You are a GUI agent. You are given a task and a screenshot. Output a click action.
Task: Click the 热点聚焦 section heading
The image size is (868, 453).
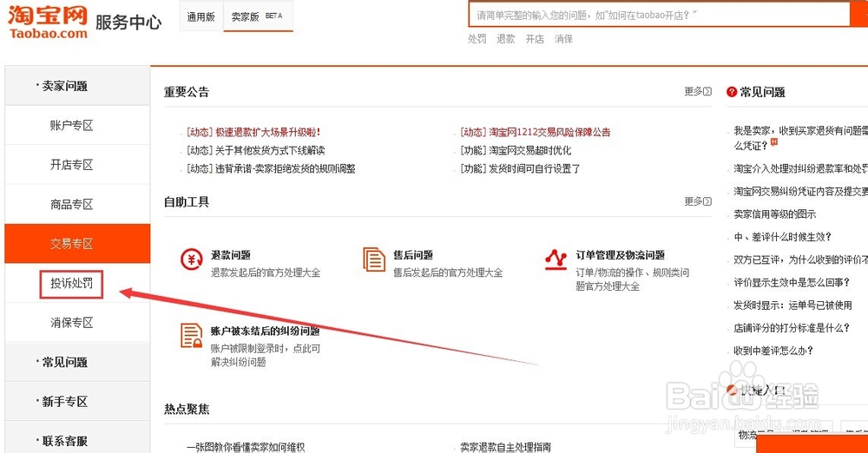(187, 410)
